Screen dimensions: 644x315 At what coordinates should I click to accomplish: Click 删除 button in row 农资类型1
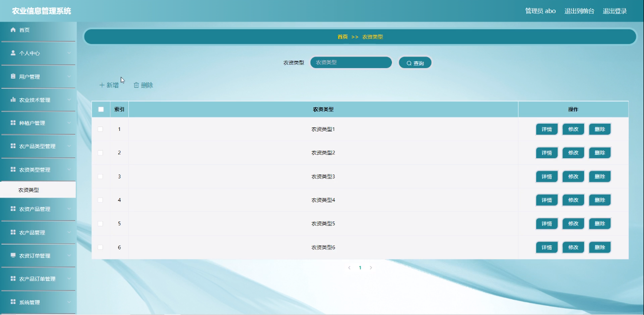(x=600, y=129)
